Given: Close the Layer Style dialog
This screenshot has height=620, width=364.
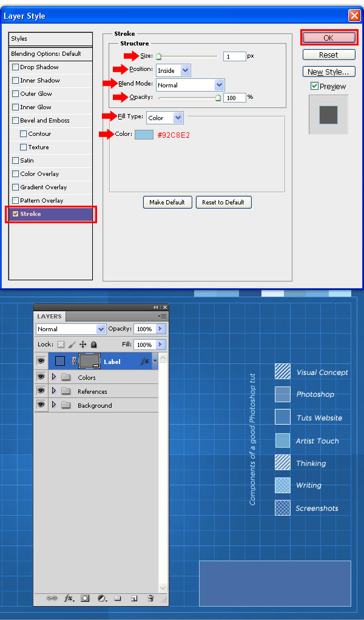Looking at the screenshot, I should tap(354, 16).
